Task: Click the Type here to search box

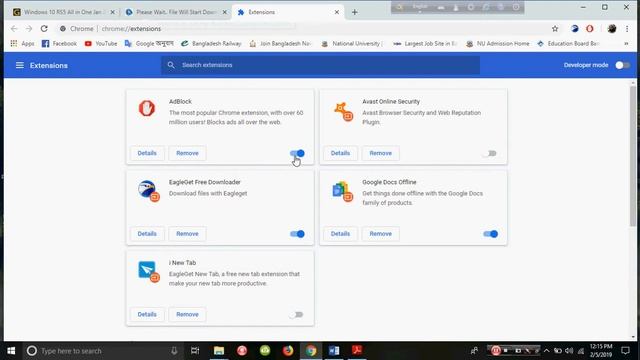Action: tap(102, 351)
